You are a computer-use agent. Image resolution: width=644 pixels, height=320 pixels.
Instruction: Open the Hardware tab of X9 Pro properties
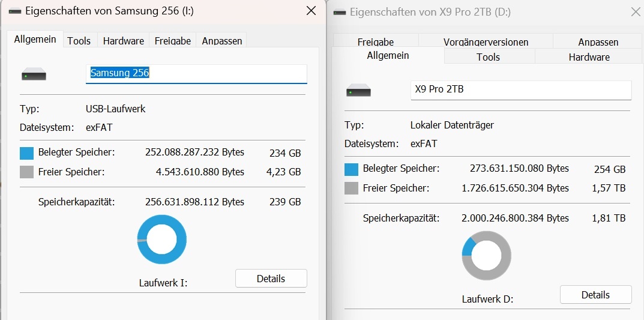pyautogui.click(x=589, y=57)
